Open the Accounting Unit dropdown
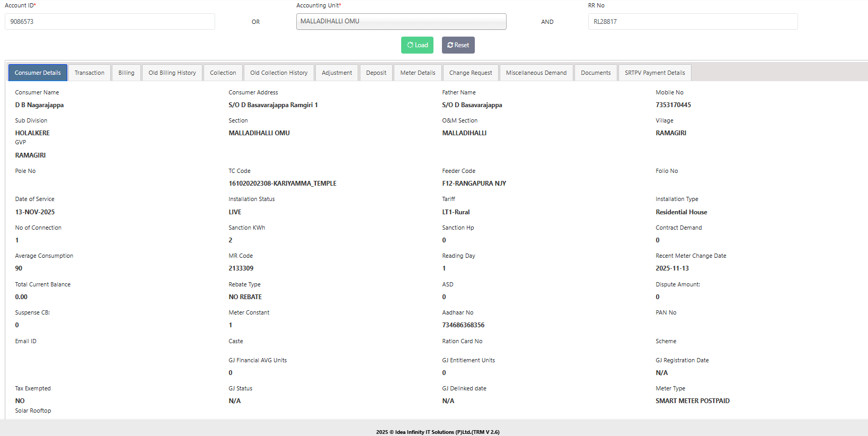This screenshot has height=436, width=868. coord(401,22)
